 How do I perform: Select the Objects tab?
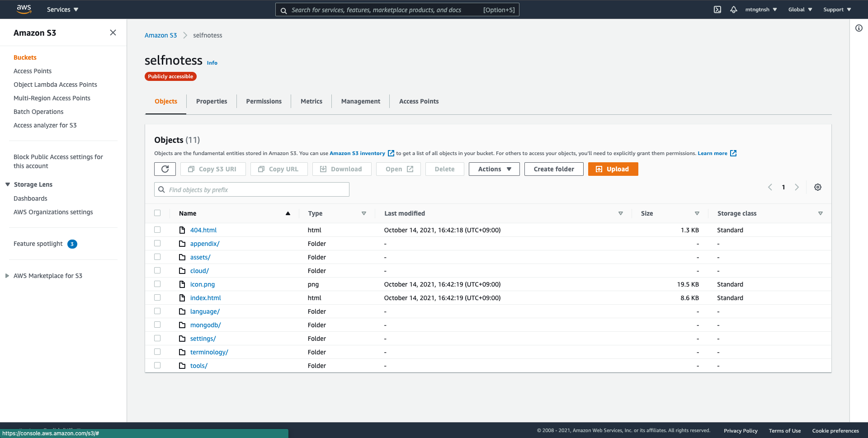tap(166, 101)
